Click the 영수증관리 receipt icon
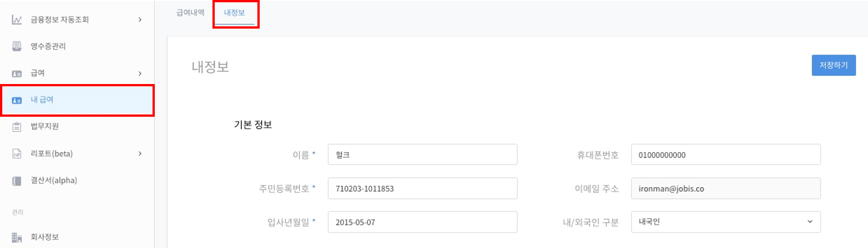868x248 pixels. [17, 46]
